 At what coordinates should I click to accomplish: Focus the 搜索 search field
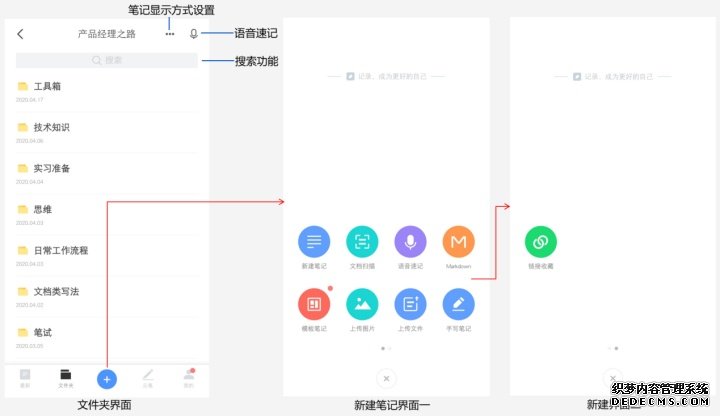(107, 60)
